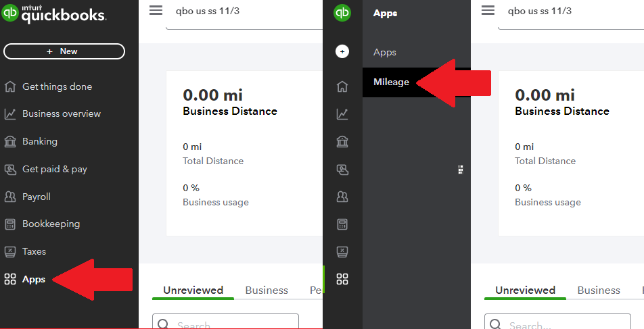Click the small resize handle on flyout edge

pyautogui.click(x=461, y=170)
